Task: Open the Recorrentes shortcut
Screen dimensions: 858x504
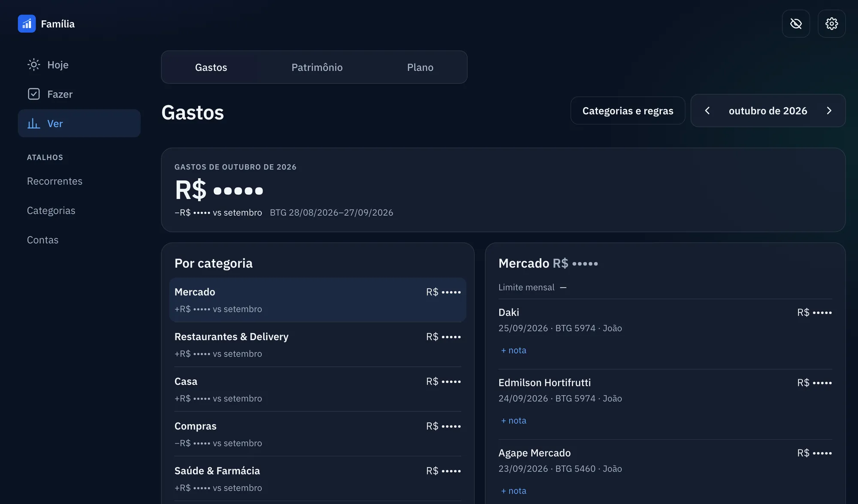Action: coord(54,181)
